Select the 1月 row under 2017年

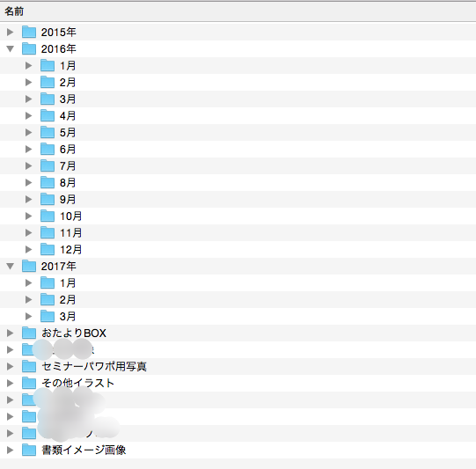[238, 283]
